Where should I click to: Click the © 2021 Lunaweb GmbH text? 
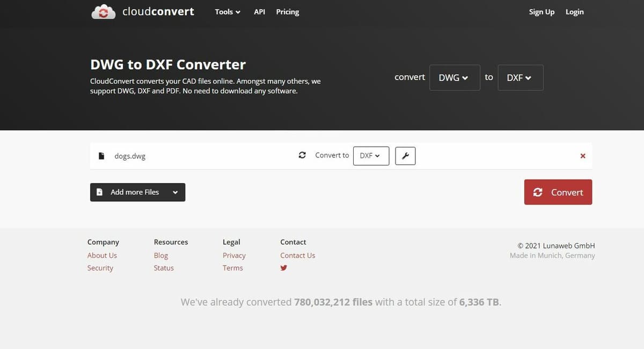[x=556, y=245]
